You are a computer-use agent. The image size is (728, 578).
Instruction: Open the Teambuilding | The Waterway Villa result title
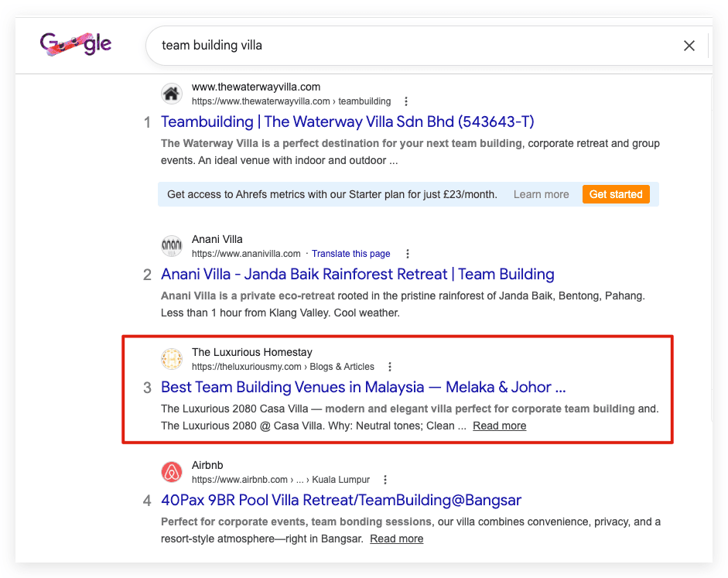347,121
